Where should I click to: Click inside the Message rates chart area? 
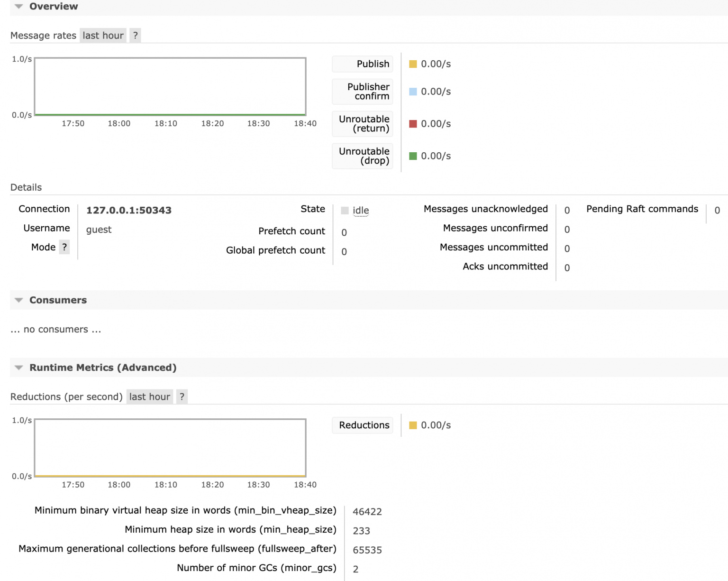pyautogui.click(x=170, y=86)
